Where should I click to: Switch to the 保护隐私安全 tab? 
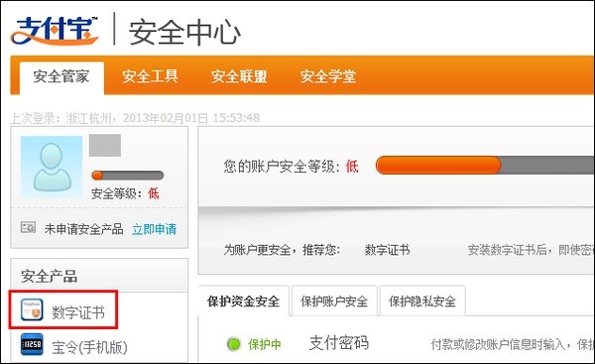[x=422, y=302]
